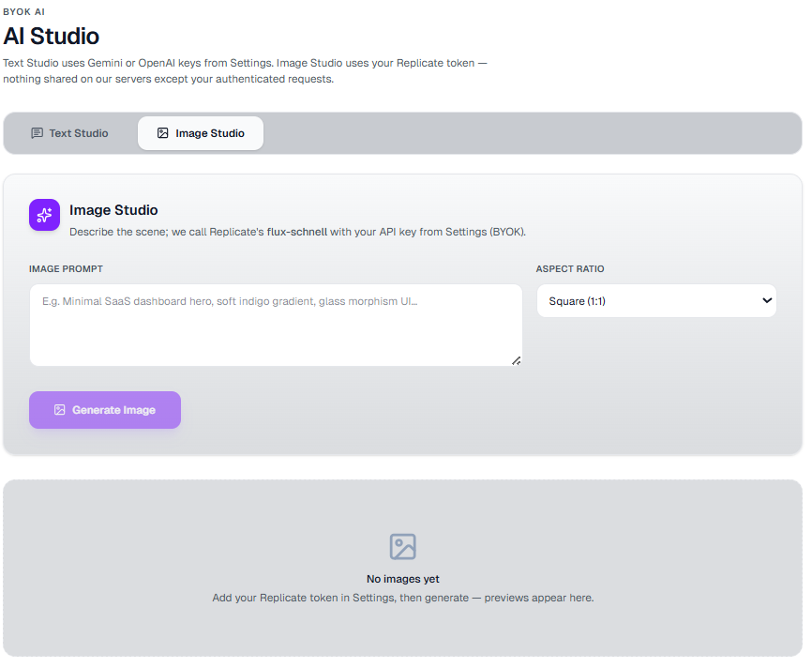Click the Image Studio card heading

point(113,210)
